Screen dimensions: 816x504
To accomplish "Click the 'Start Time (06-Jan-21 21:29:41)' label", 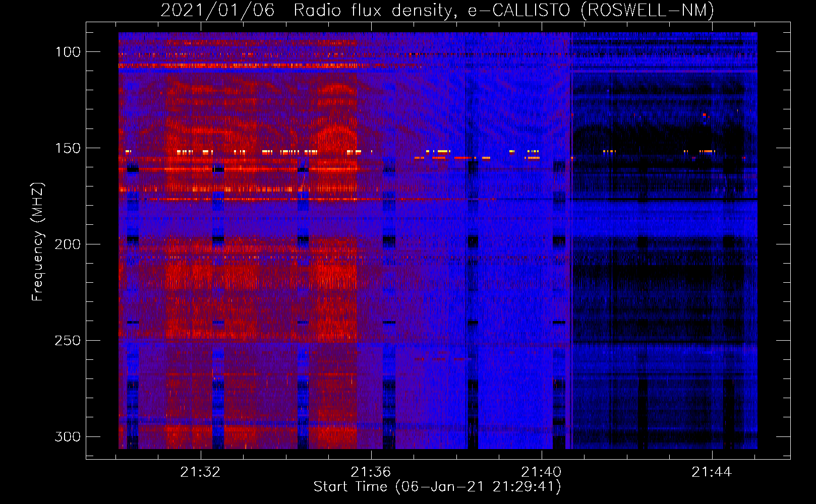I will point(437,487).
